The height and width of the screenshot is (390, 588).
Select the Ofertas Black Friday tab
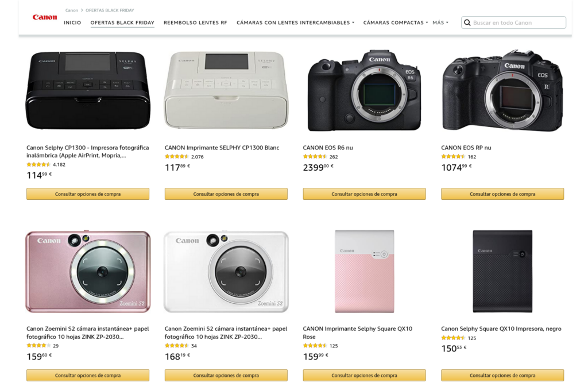coord(122,23)
